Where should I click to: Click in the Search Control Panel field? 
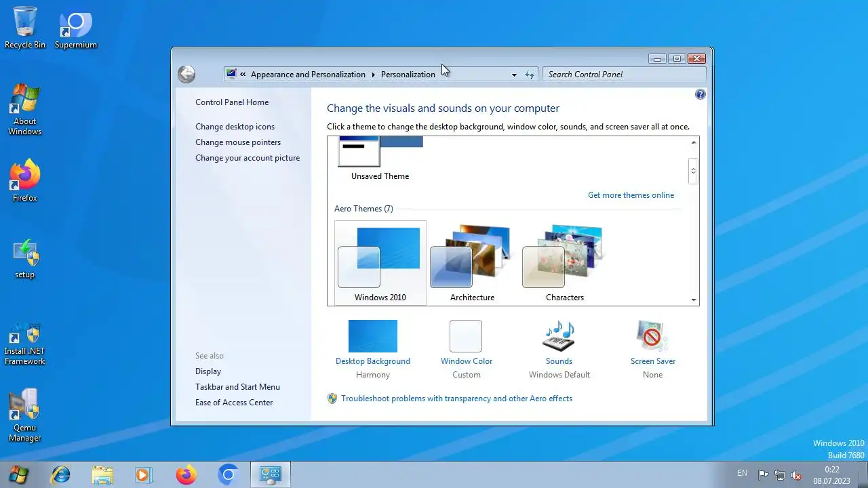(624, 75)
